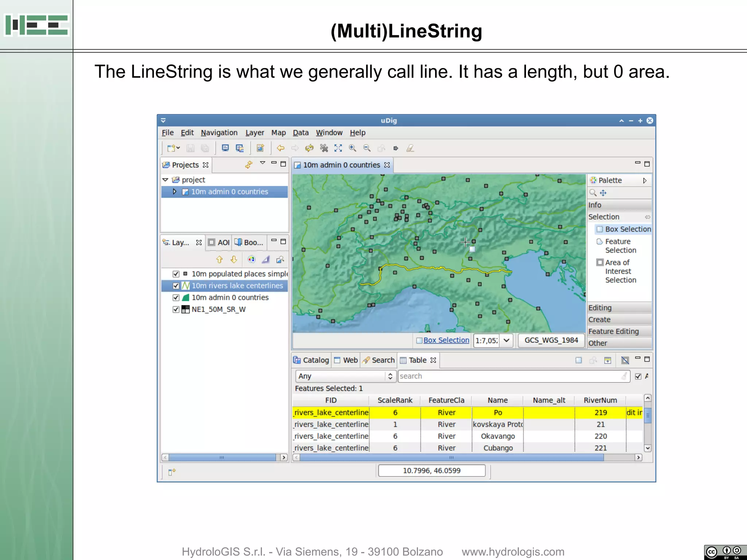Click the link with map icon in Projects

tap(249, 165)
